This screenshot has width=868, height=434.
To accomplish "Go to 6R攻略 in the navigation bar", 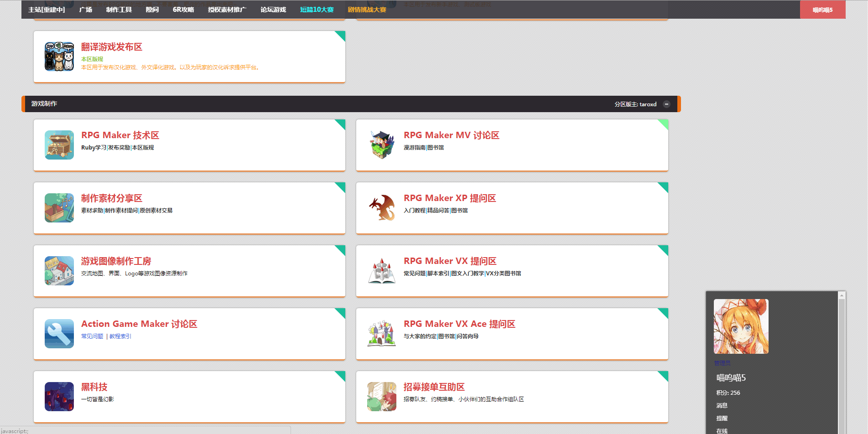I will [x=183, y=10].
